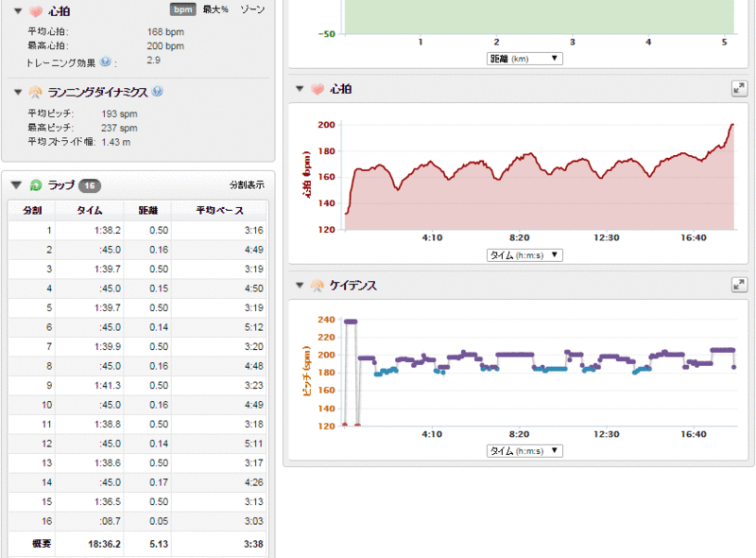Collapse the ラップ table section

pos(17,185)
